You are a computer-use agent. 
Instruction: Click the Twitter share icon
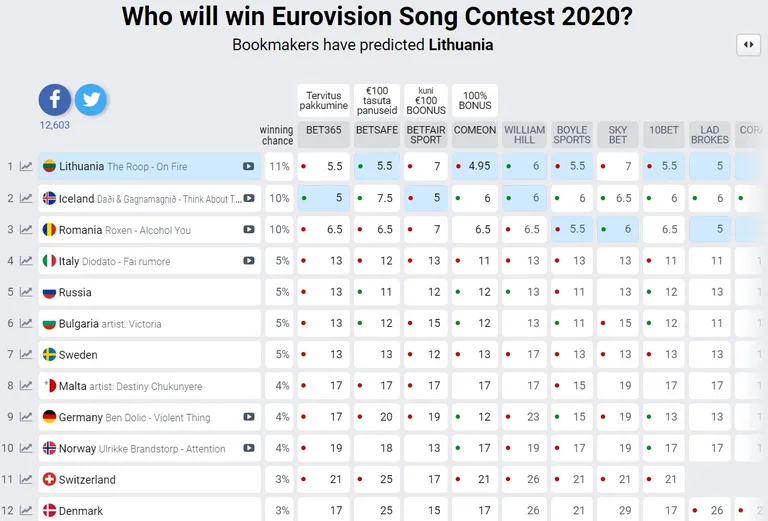click(x=91, y=99)
